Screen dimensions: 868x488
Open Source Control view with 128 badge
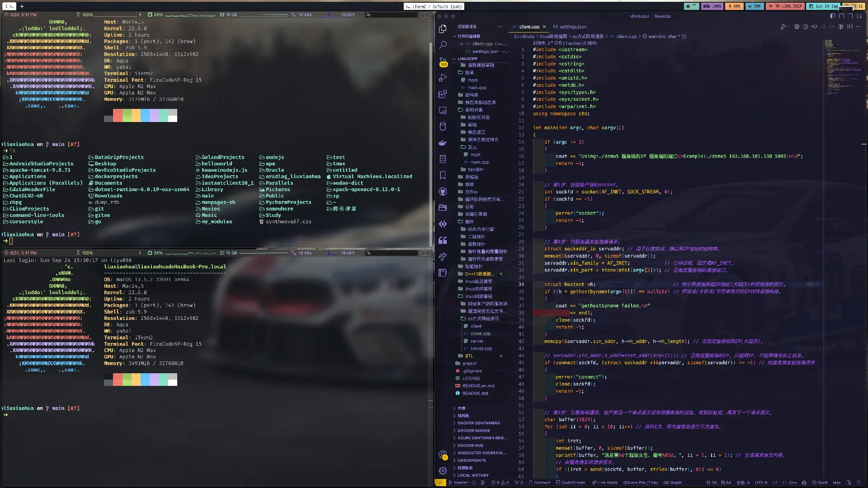(x=443, y=61)
